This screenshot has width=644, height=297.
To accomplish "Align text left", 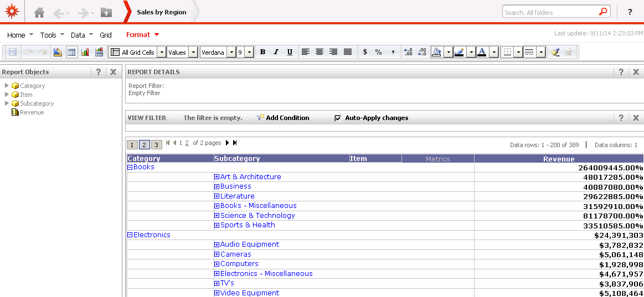I will [305, 52].
